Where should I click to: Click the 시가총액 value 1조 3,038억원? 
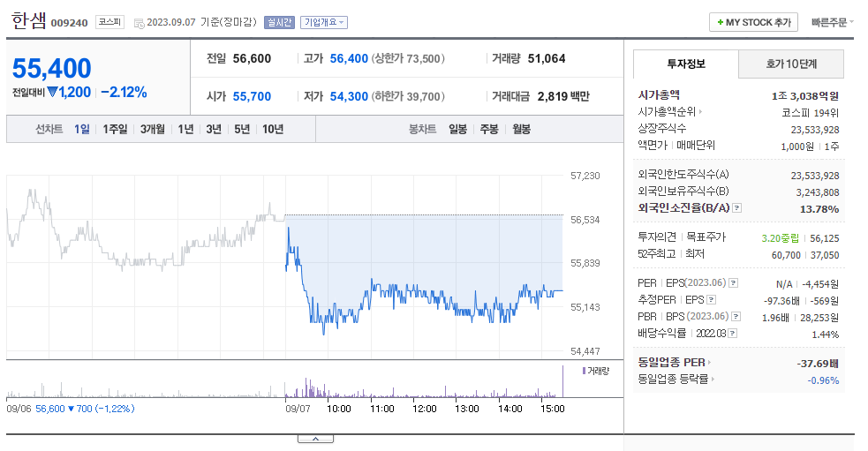[x=805, y=95]
